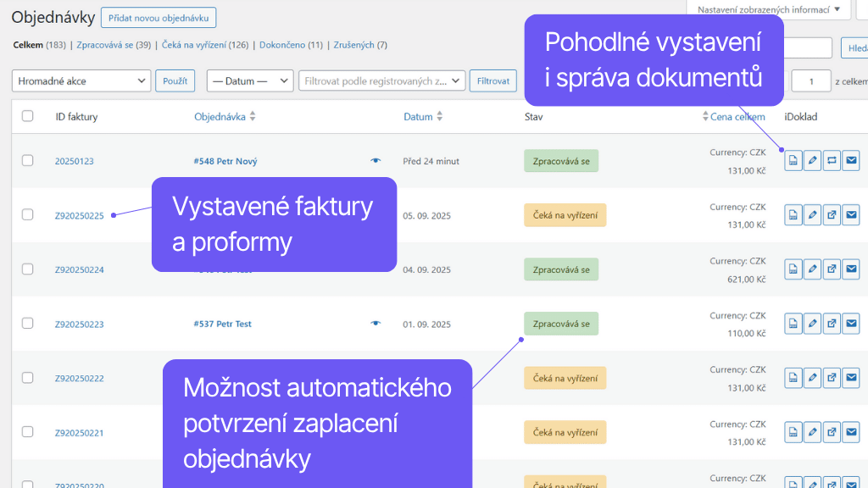Click the Přidat novou objednávku button
Image resolution: width=868 pixels, height=488 pixels.
[159, 17]
